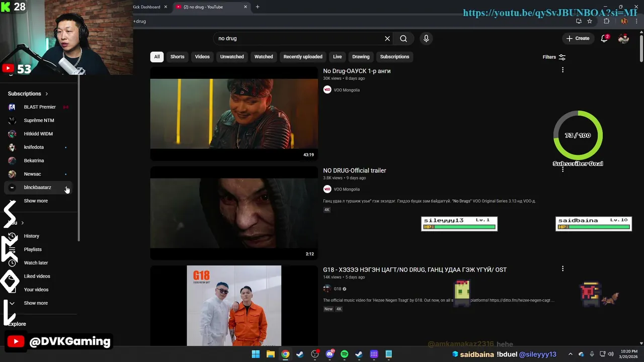This screenshot has height=362, width=644.
Task: Open Chrome three-dot menu
Action: (637, 21)
